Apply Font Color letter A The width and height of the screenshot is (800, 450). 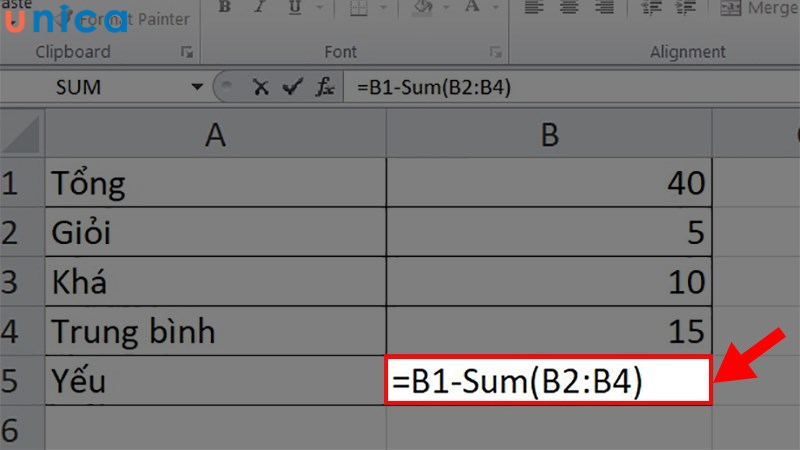pos(472,7)
